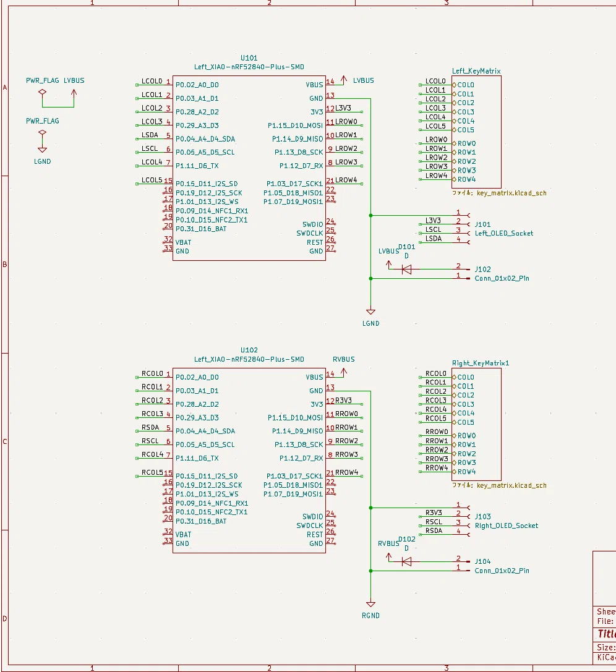
Task: Select the RGND ground symbol below U102
Action: click(371, 604)
